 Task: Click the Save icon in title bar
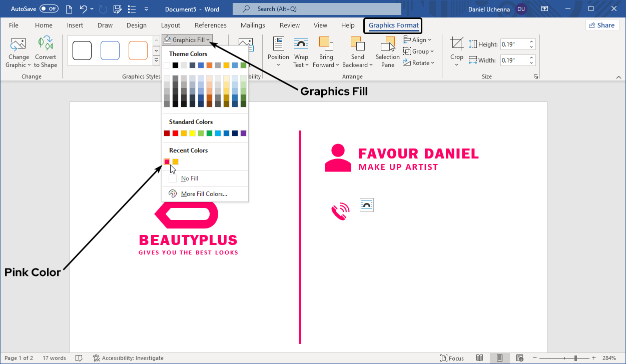pyautogui.click(x=118, y=9)
